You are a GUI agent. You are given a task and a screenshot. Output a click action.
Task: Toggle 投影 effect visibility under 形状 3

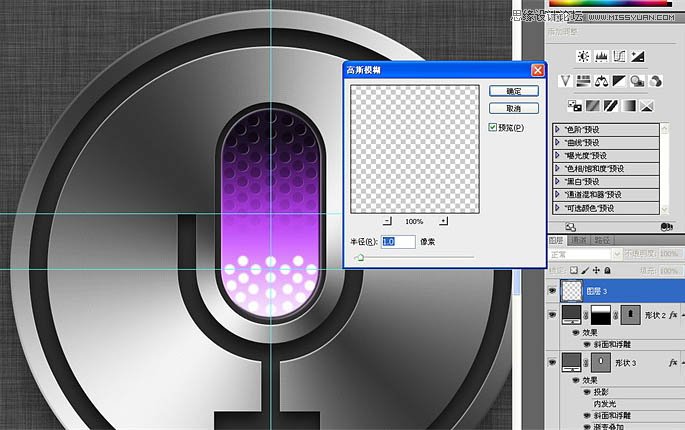[x=587, y=392]
